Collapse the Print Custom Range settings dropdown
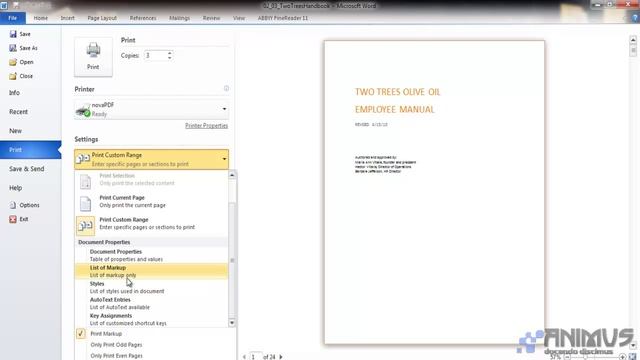This screenshot has width=640, height=360. click(x=224, y=159)
